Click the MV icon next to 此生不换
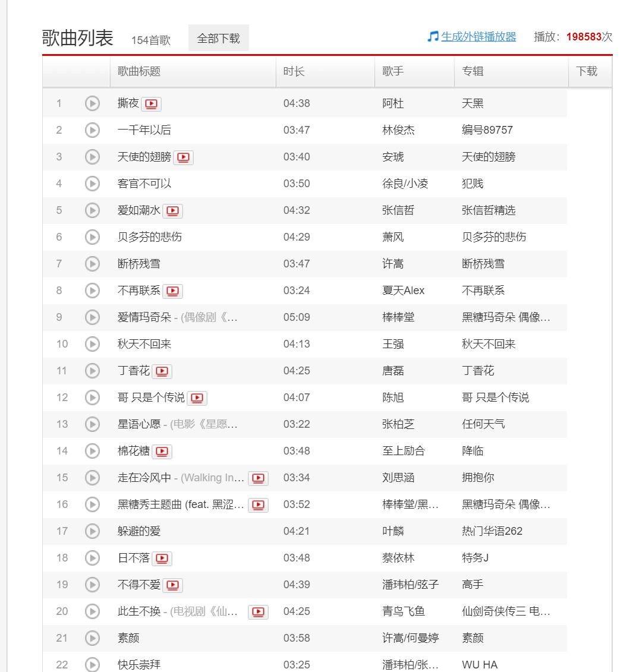This screenshot has width=636, height=672. click(x=258, y=611)
